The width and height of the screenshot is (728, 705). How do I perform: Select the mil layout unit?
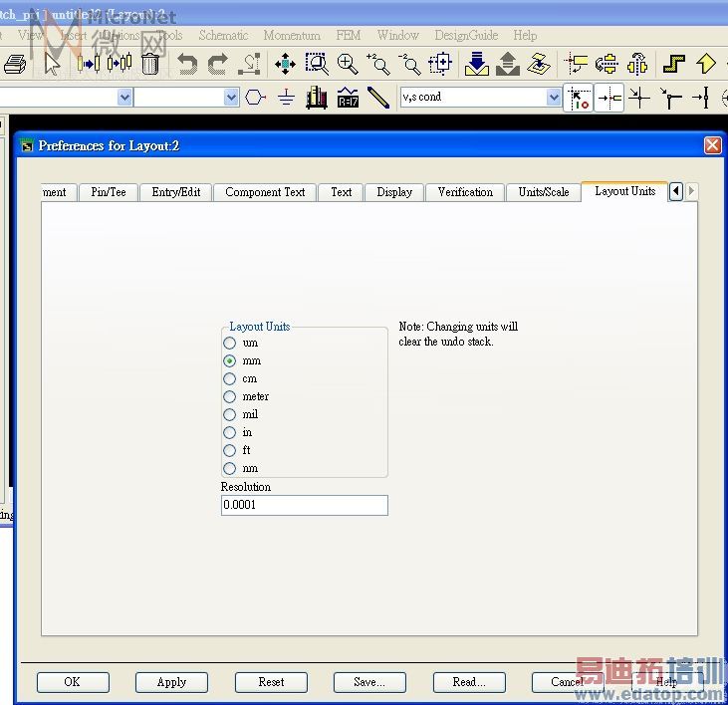point(230,414)
